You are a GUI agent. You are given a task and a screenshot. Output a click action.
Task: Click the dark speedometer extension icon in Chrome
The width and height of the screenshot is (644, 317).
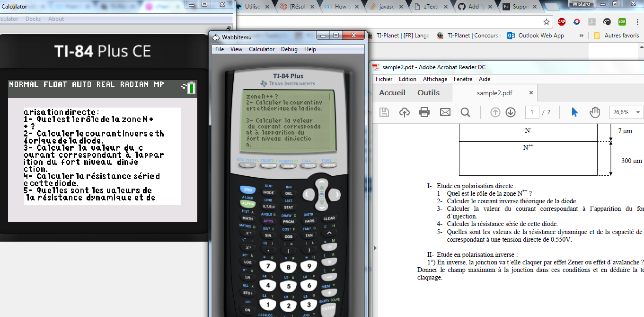[607, 22]
